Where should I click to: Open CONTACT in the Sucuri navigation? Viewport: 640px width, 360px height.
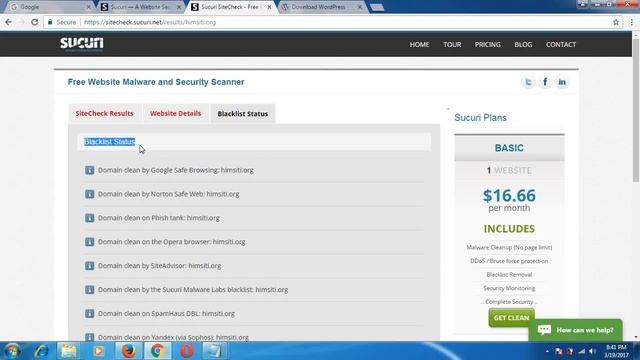tap(561, 44)
